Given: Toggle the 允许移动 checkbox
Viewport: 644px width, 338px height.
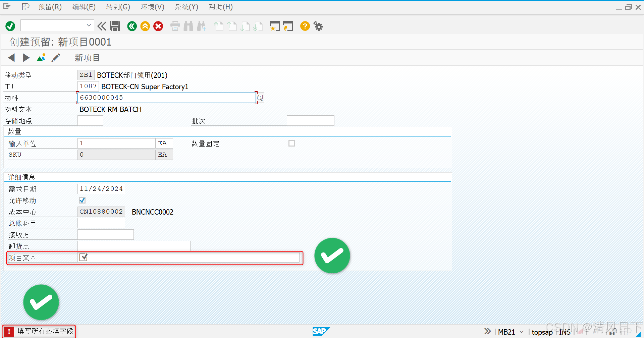Looking at the screenshot, I should pyautogui.click(x=82, y=201).
